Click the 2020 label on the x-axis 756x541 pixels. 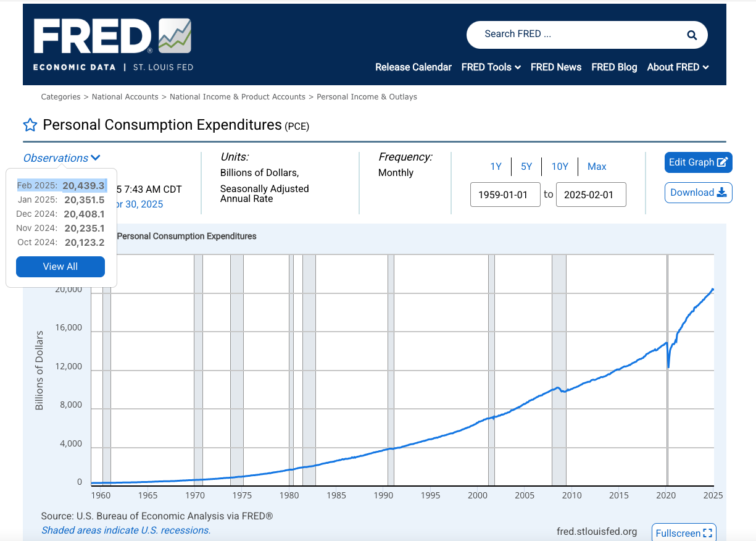[667, 495]
